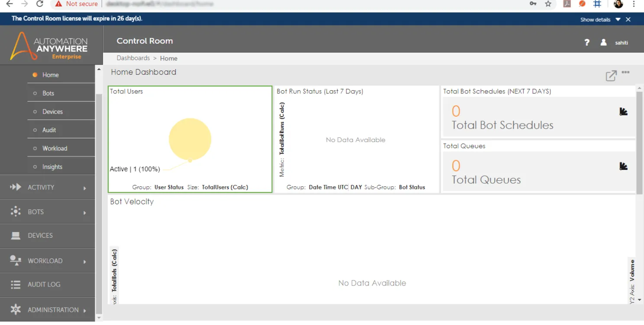The width and height of the screenshot is (644, 325).
Task: Close the license expiry banner
Action: click(628, 19)
